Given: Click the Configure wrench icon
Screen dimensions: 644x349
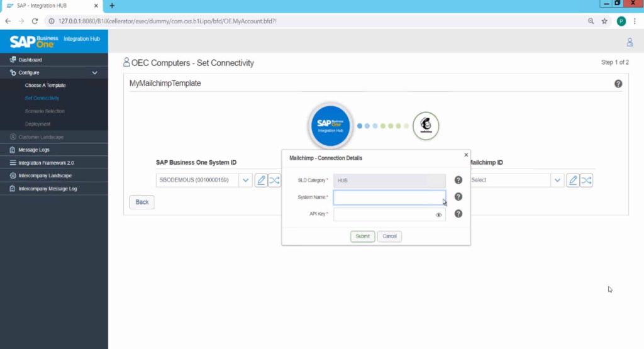Looking at the screenshot, I should tap(13, 73).
